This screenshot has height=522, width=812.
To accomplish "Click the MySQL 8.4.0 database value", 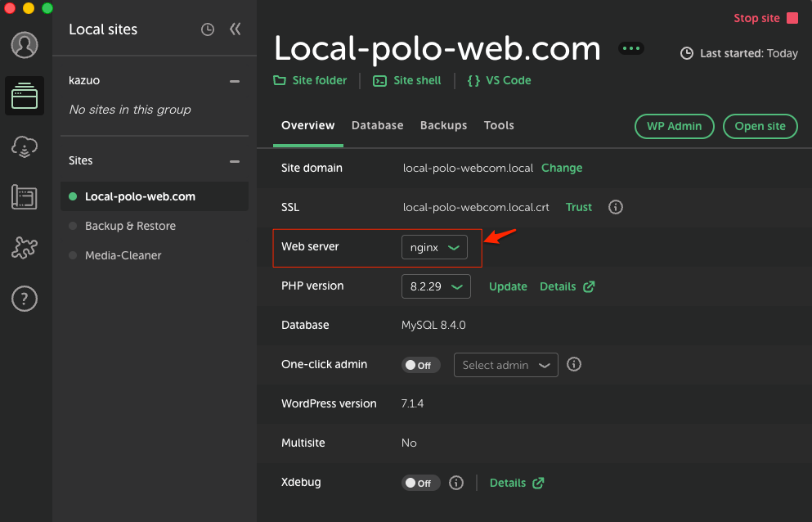I will click(433, 325).
